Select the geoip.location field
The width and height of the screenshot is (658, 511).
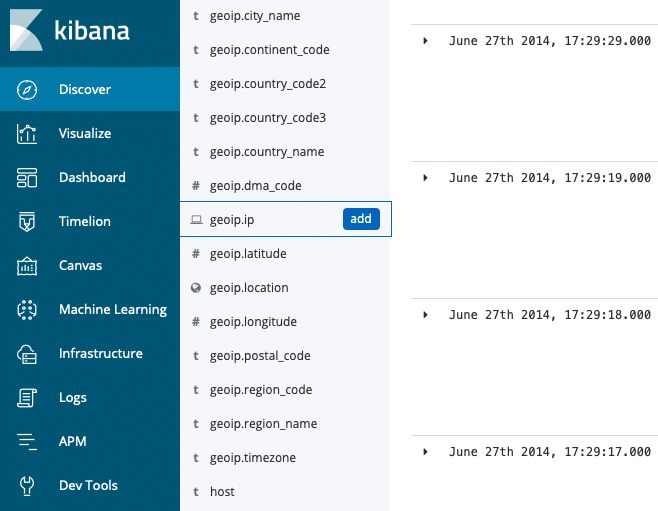coord(249,288)
